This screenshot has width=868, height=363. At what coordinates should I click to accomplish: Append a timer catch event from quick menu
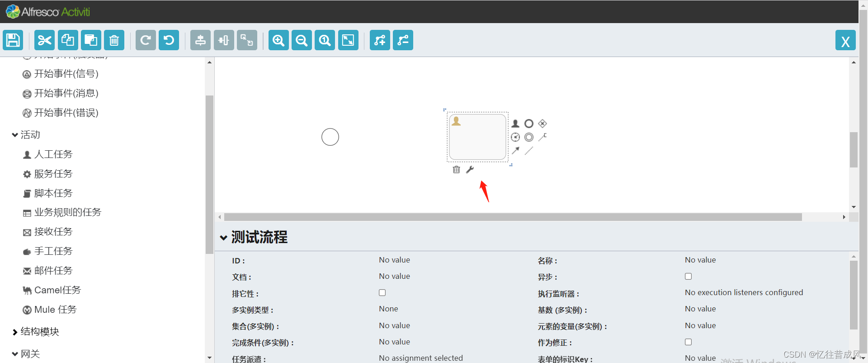pos(515,137)
